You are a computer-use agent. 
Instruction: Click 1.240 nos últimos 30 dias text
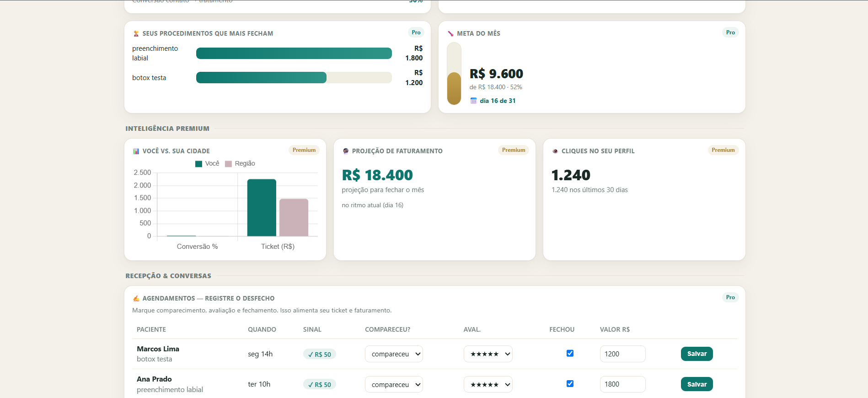tap(589, 190)
